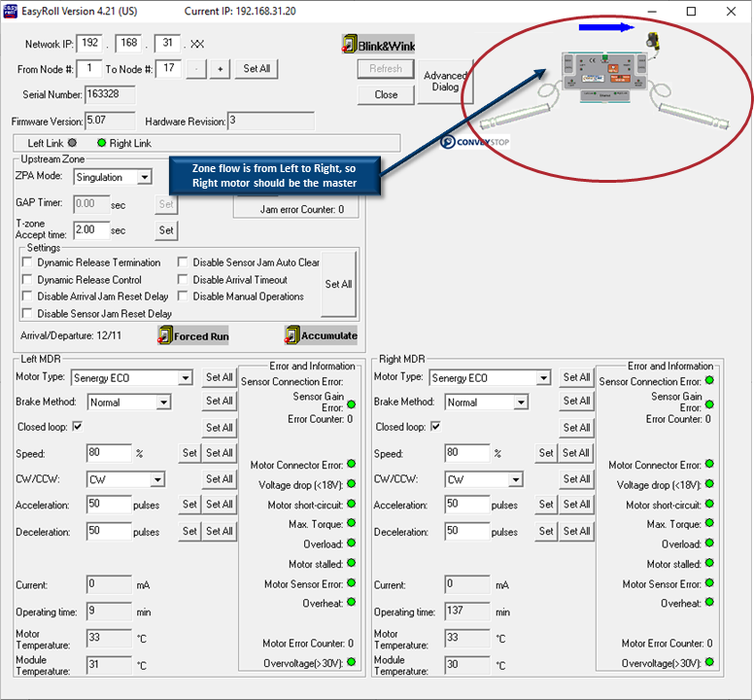Viewport: 754px width, 700px height.
Task: Click the From Node # input field
Action: (89, 68)
